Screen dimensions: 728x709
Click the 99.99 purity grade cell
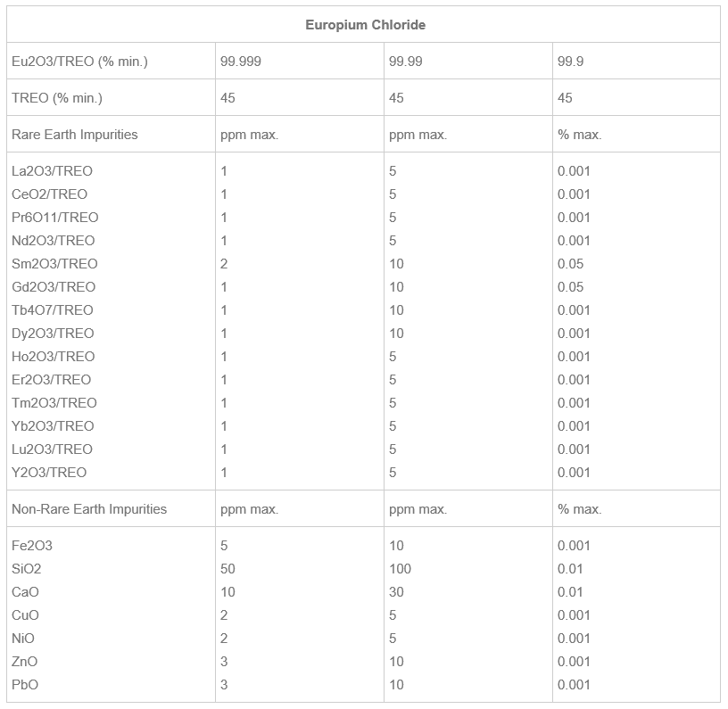pos(406,62)
